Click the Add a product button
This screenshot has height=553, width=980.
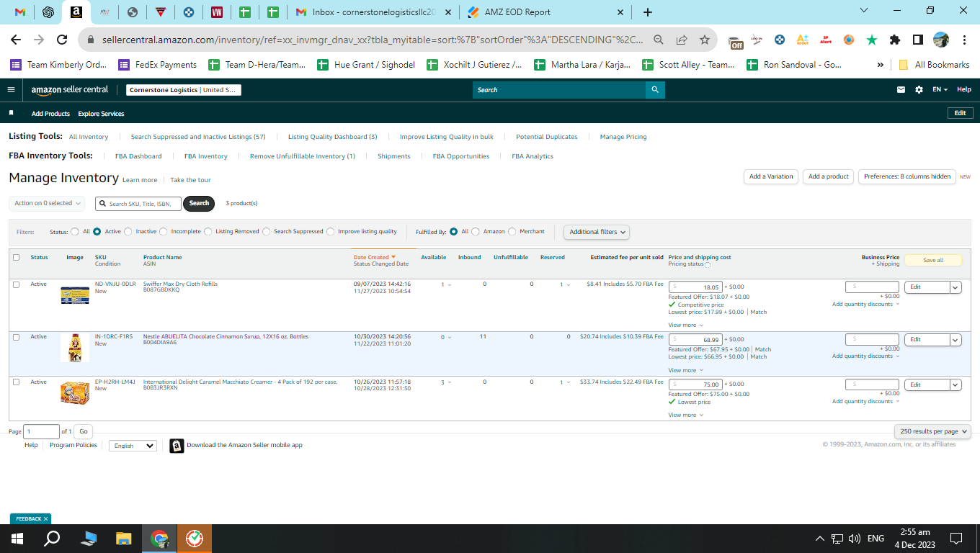[829, 176]
